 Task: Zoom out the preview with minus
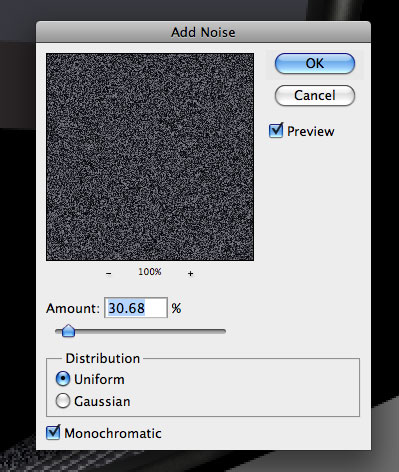coord(109,274)
